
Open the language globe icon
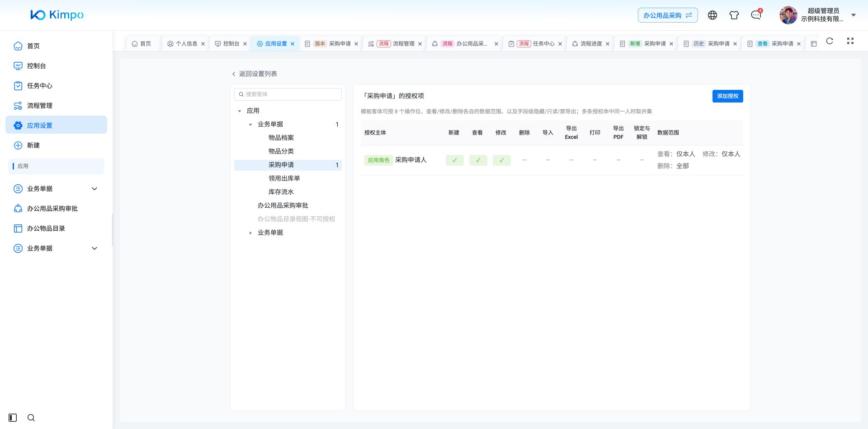[712, 15]
